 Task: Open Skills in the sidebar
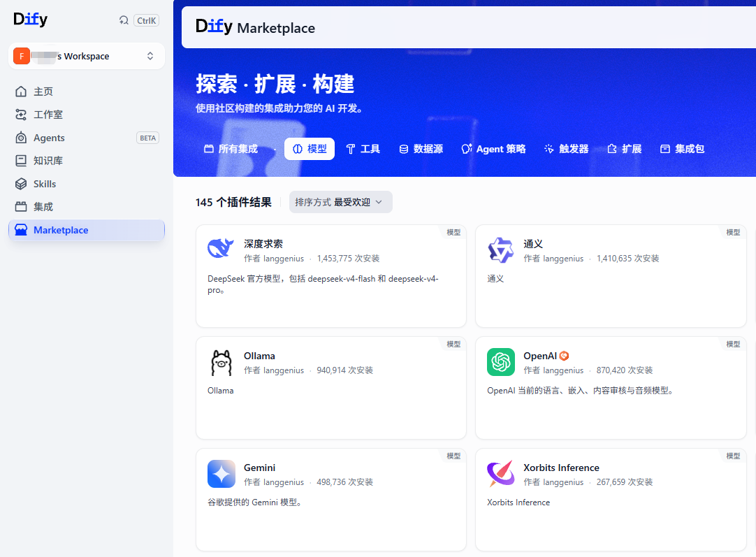click(x=87, y=184)
